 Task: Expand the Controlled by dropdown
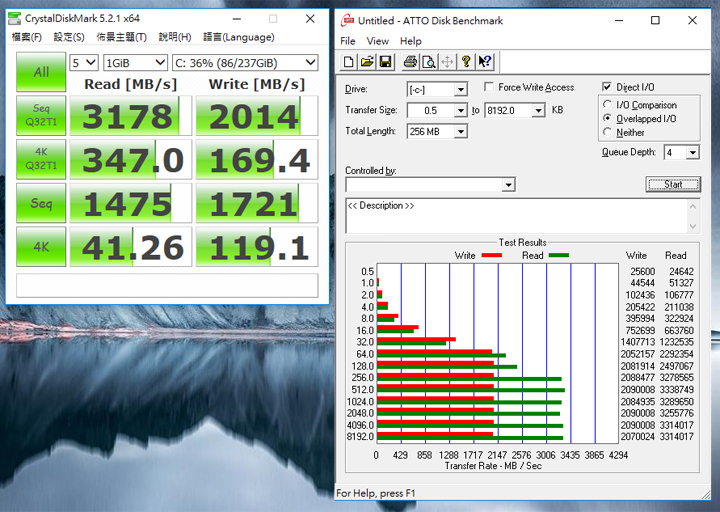(x=508, y=185)
